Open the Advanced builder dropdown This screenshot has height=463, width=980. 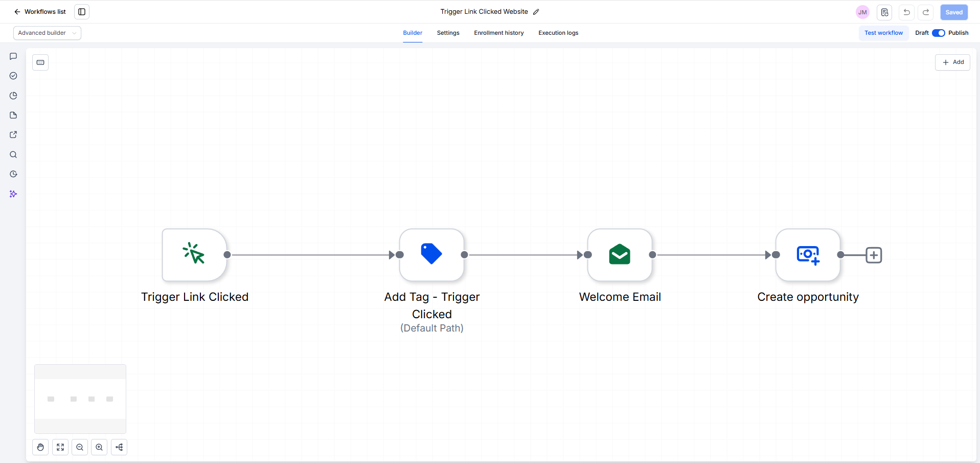click(47, 33)
